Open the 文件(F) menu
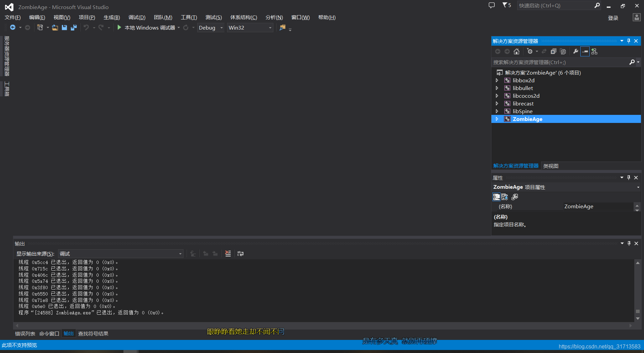 click(x=13, y=17)
